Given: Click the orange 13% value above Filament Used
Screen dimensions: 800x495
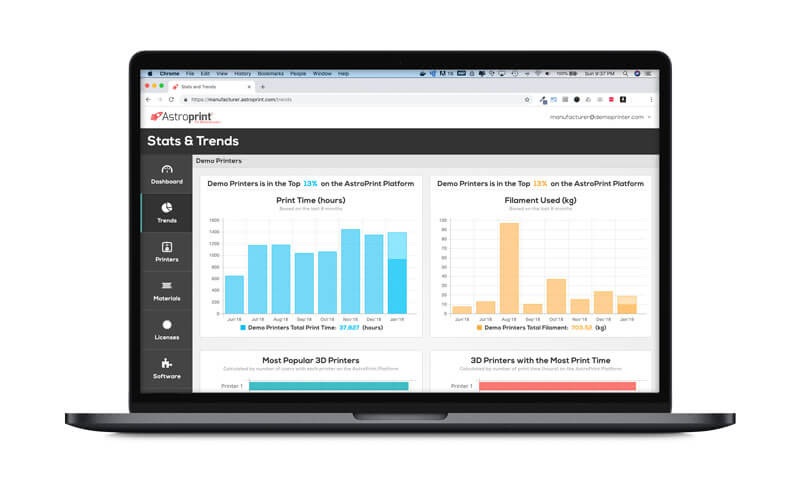Looking at the screenshot, I should pyautogui.click(x=540, y=184).
